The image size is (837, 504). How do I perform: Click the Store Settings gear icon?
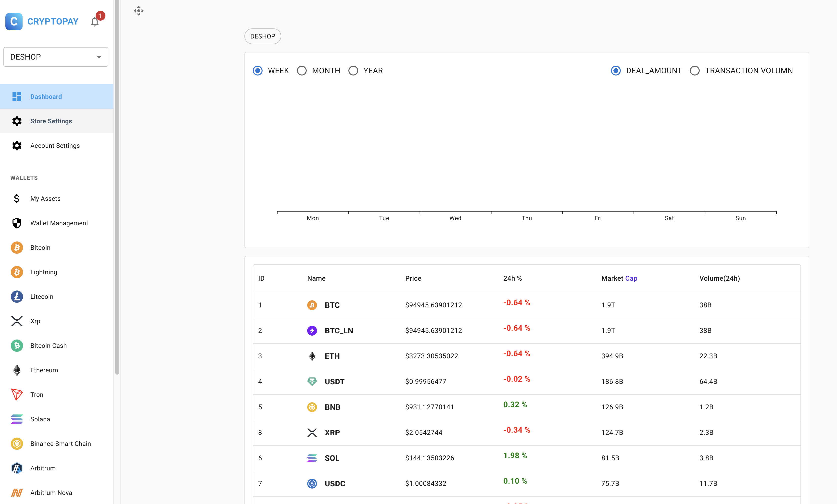(17, 121)
